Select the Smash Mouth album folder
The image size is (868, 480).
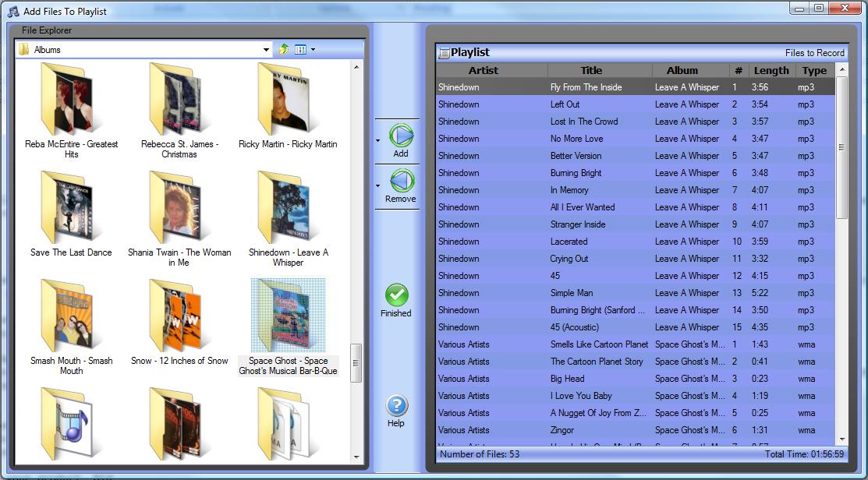click(71, 316)
